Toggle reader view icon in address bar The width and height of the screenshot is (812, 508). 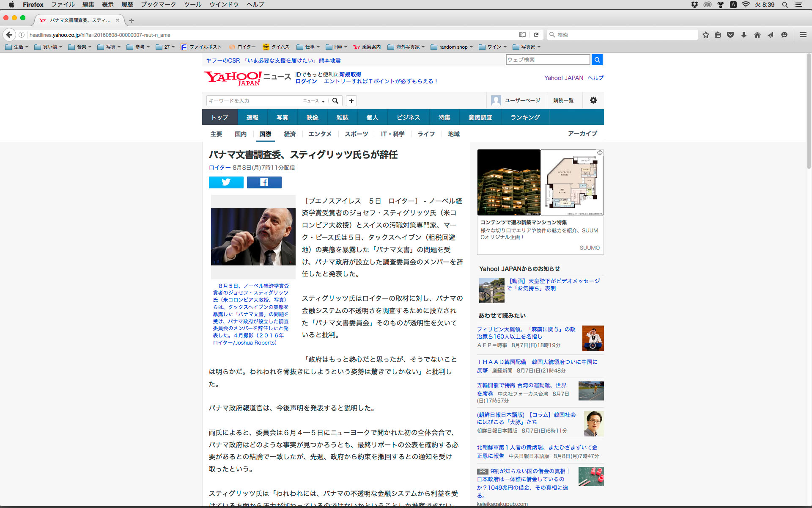pyautogui.click(x=522, y=35)
